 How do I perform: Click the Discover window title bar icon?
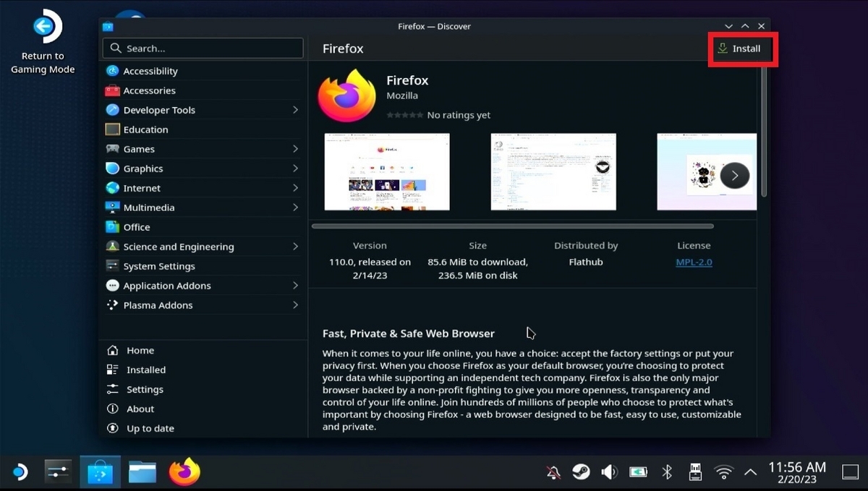click(109, 26)
